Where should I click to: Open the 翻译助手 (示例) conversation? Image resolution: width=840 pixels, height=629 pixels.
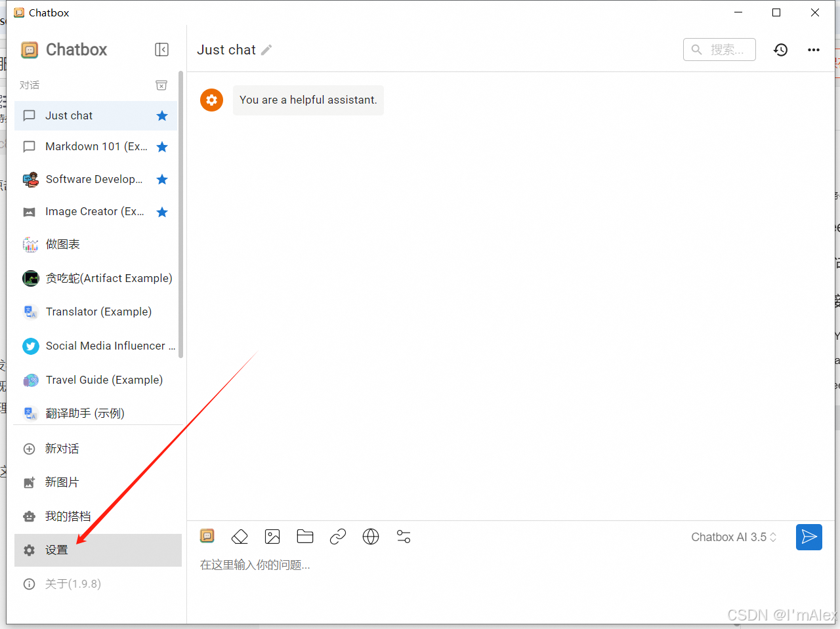coord(96,413)
